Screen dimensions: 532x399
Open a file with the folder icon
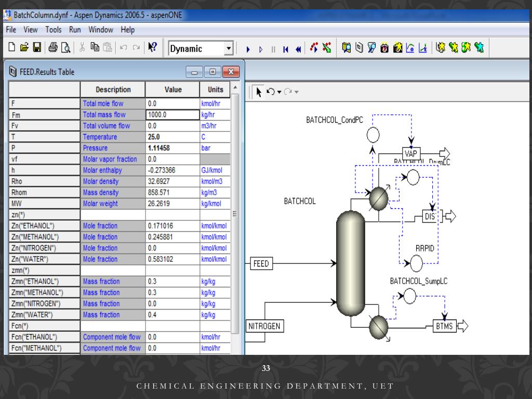(24, 48)
